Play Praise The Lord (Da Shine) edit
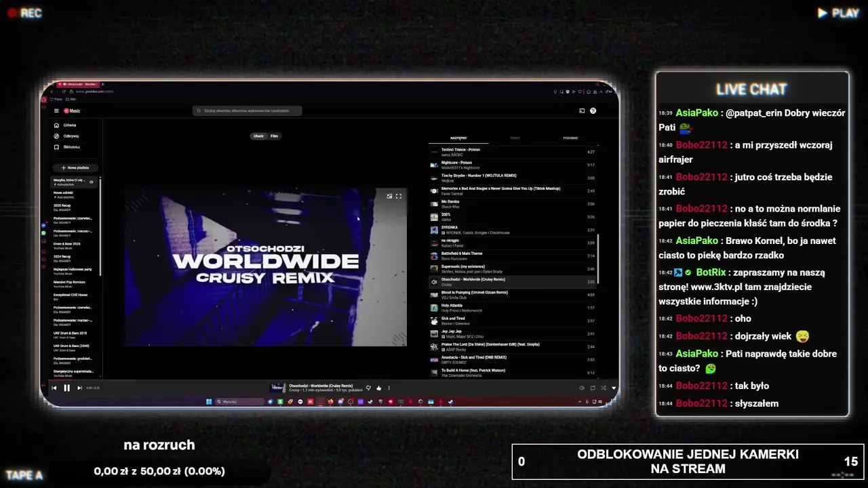Viewport: 868px width, 488px height. pyautogui.click(x=513, y=346)
